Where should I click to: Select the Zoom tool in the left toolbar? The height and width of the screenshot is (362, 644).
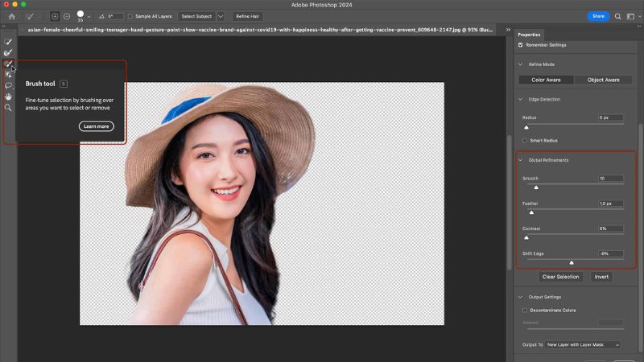pos(8,108)
